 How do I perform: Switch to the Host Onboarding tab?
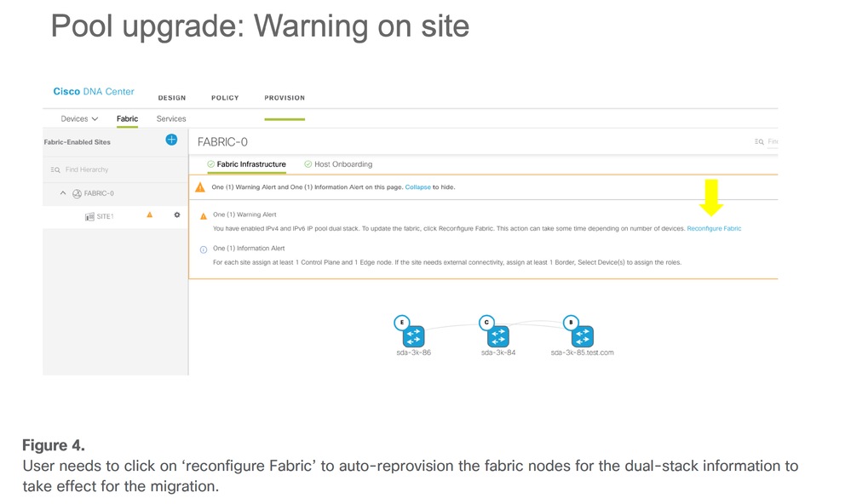(343, 164)
